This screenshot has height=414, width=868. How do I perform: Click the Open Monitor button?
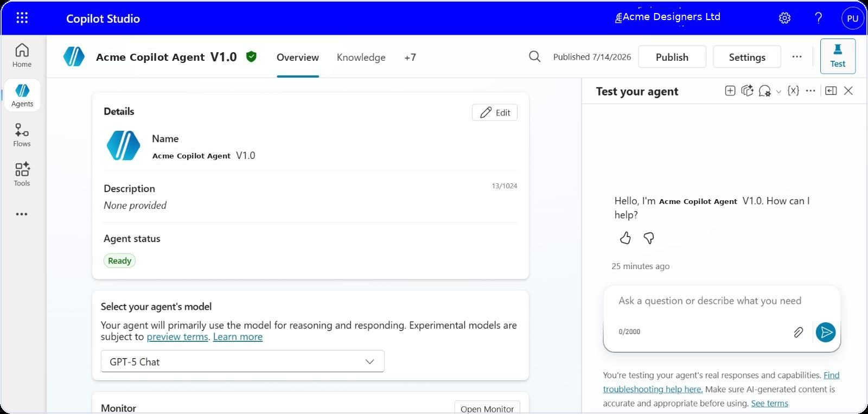(487, 407)
